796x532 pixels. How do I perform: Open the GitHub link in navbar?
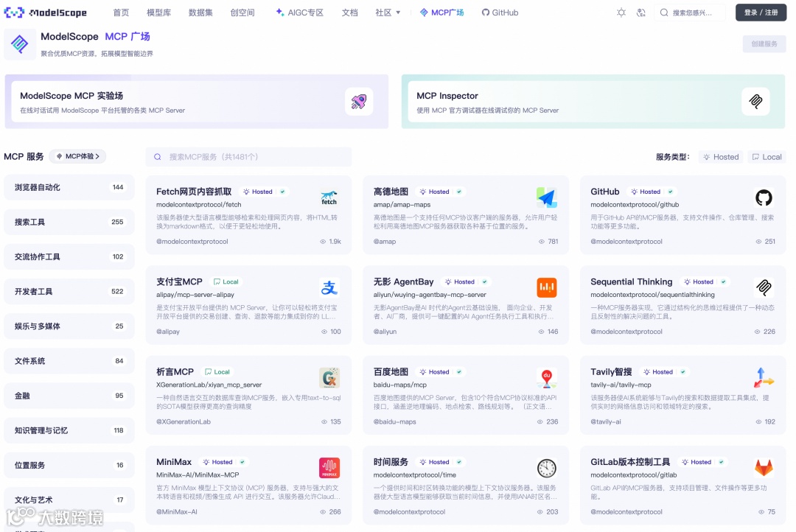pyautogui.click(x=500, y=13)
